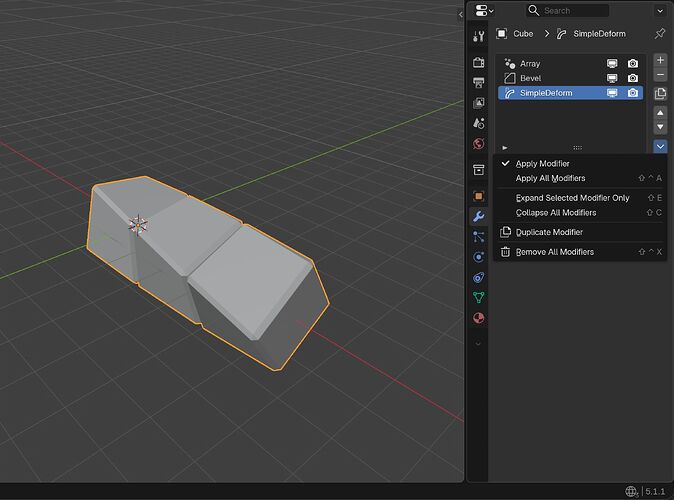Click the SimpleDeform icon in breadcrumb
The width and height of the screenshot is (674, 500).
pyautogui.click(x=561, y=34)
